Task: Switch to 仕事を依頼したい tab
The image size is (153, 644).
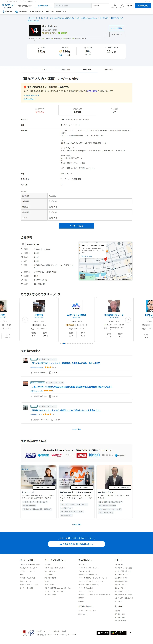Action: coord(25,6)
